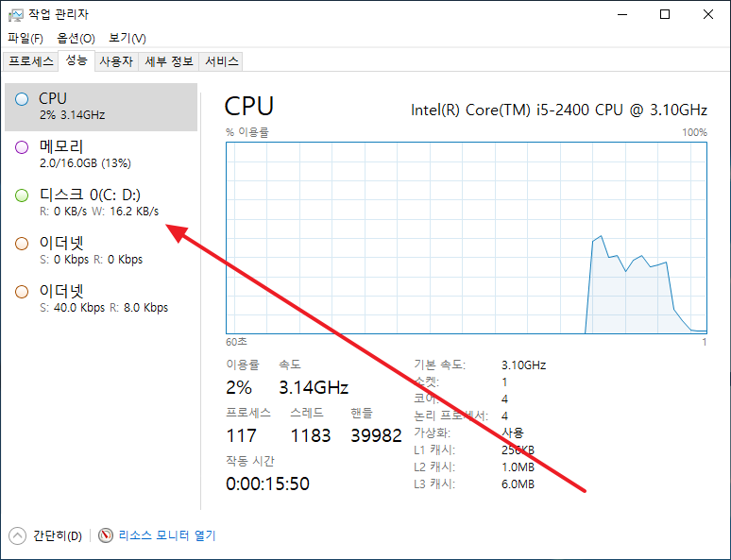Select the CPU blue circle icon
The height and width of the screenshot is (560, 731).
[x=22, y=99]
